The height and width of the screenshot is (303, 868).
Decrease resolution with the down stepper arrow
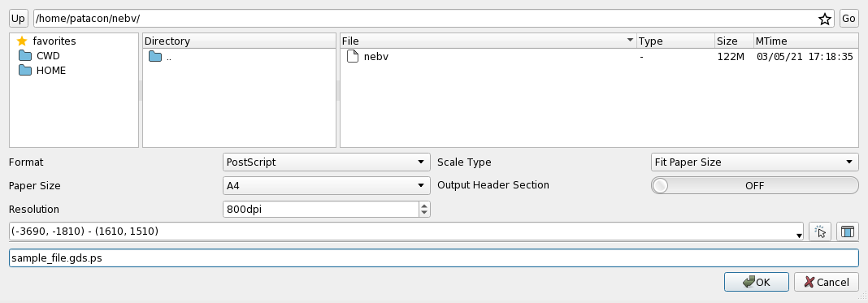click(424, 213)
